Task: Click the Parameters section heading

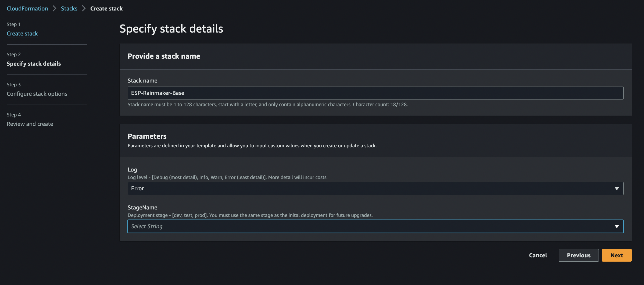Action: point(147,136)
